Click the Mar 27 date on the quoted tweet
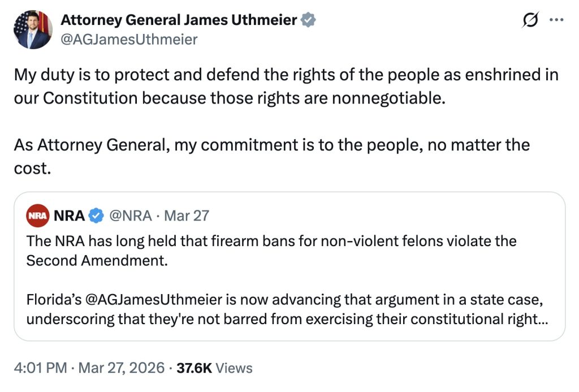This screenshot has height=392, width=579. tap(187, 214)
